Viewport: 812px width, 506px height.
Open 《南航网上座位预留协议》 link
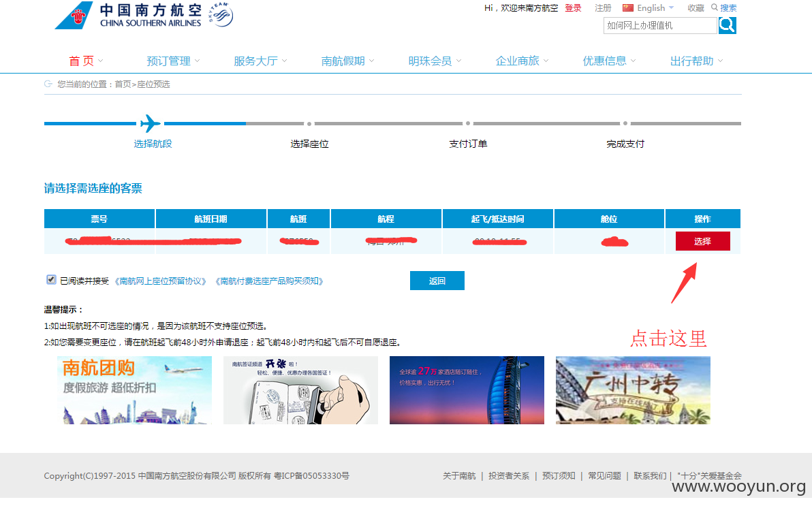(x=160, y=281)
